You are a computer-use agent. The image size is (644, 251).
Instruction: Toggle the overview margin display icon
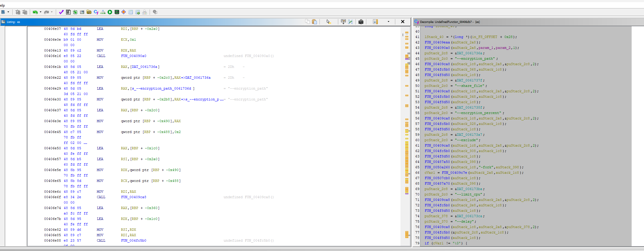[375, 21]
